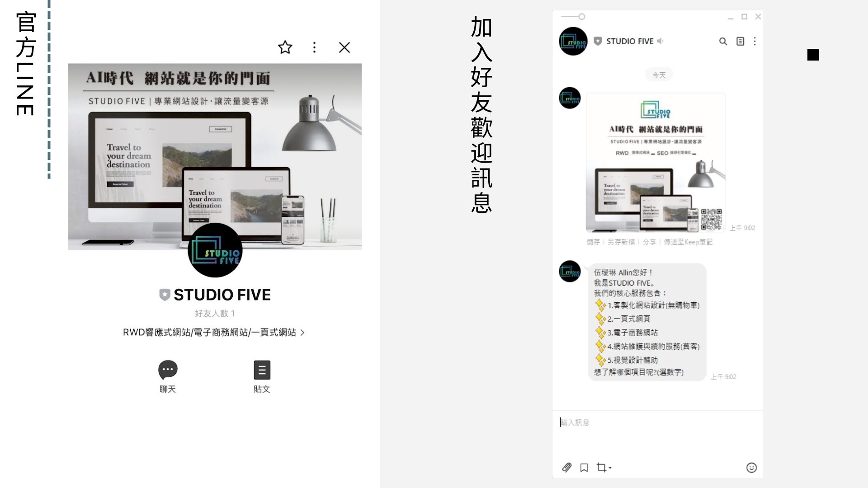Click the 好友人數 1 friend count text
Image resolution: width=868 pixels, height=488 pixels.
[215, 313]
